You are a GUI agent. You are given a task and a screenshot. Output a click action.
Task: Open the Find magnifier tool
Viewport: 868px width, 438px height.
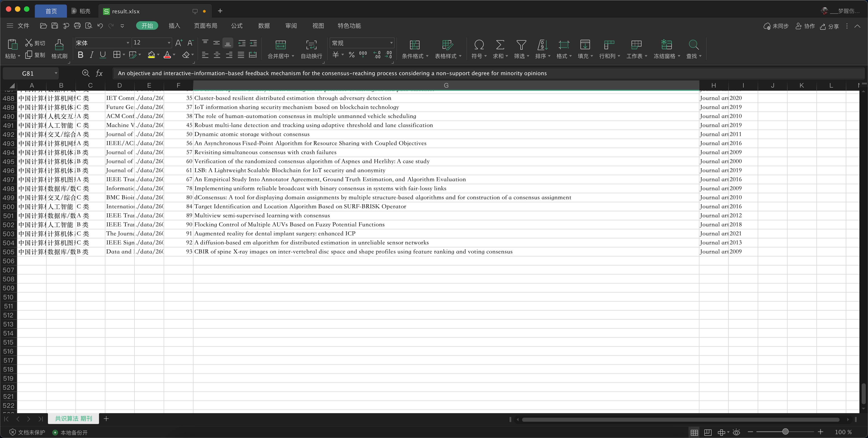point(693,45)
